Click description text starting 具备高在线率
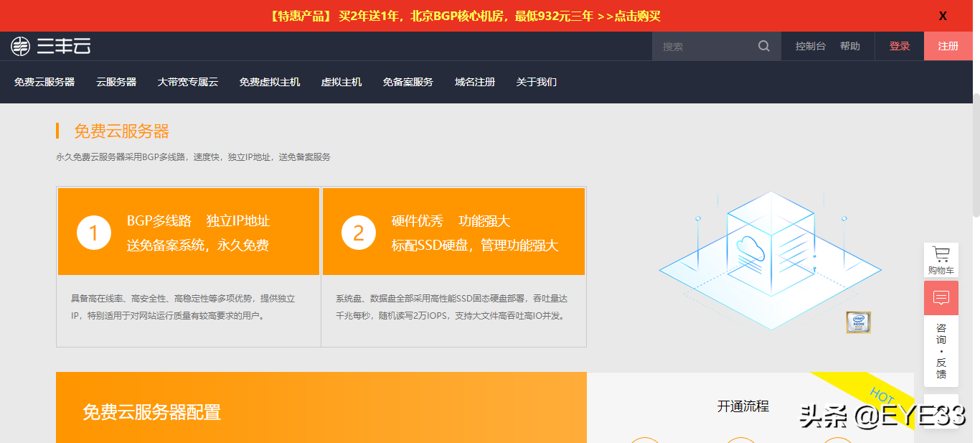The image size is (980, 443). [183, 307]
